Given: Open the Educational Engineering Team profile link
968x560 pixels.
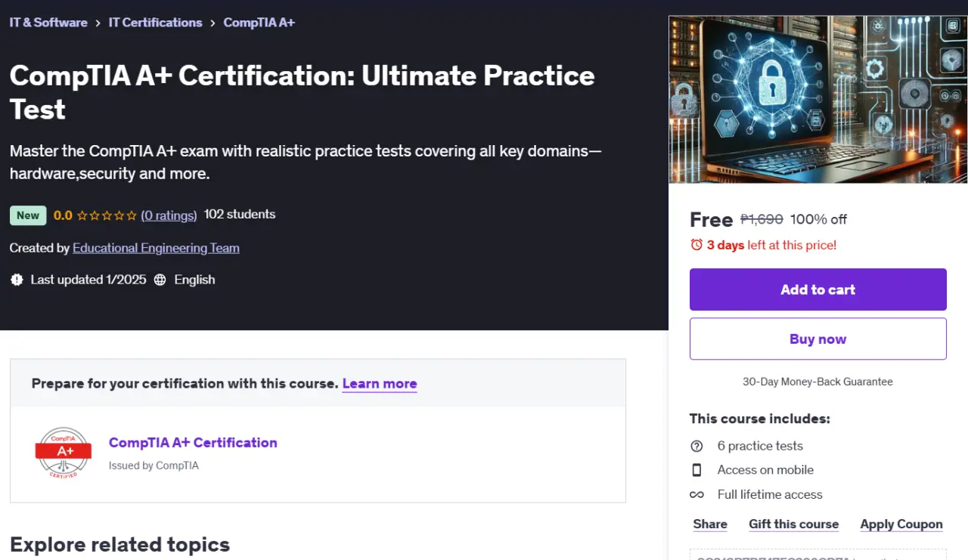Looking at the screenshot, I should pos(156,248).
